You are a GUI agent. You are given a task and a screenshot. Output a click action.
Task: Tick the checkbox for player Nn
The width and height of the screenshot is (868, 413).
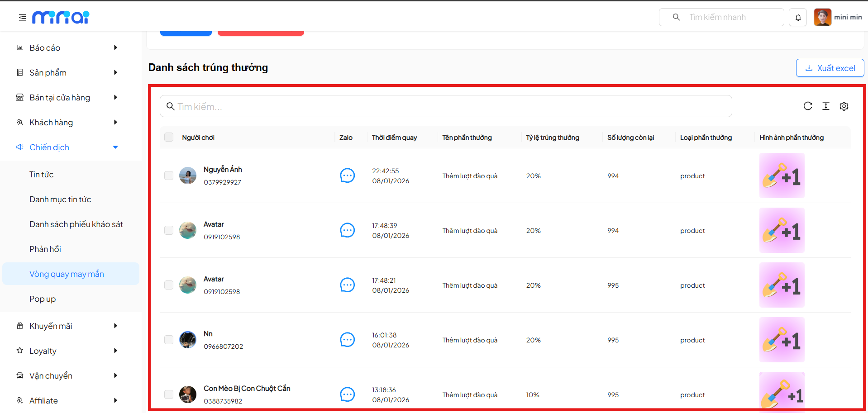(169, 340)
